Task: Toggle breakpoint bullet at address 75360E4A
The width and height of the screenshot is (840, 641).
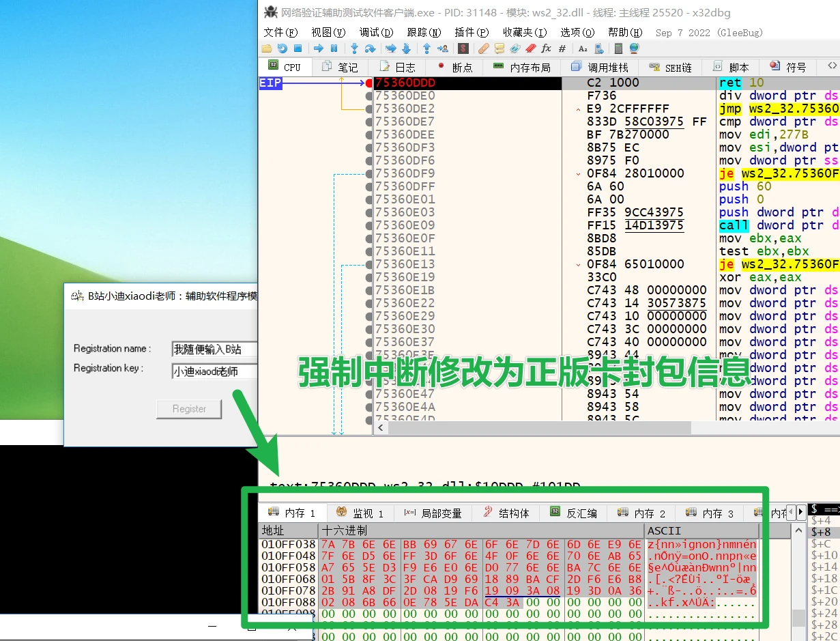Action: 369,407
